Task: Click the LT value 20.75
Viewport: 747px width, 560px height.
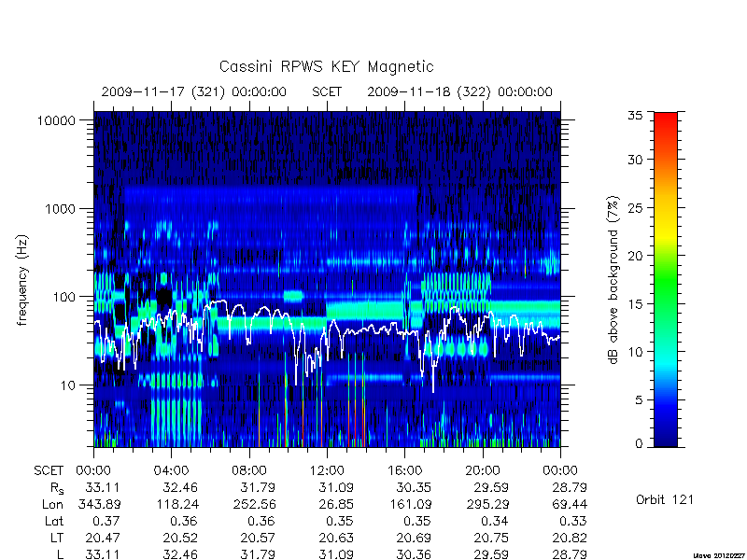Action: pos(491,538)
